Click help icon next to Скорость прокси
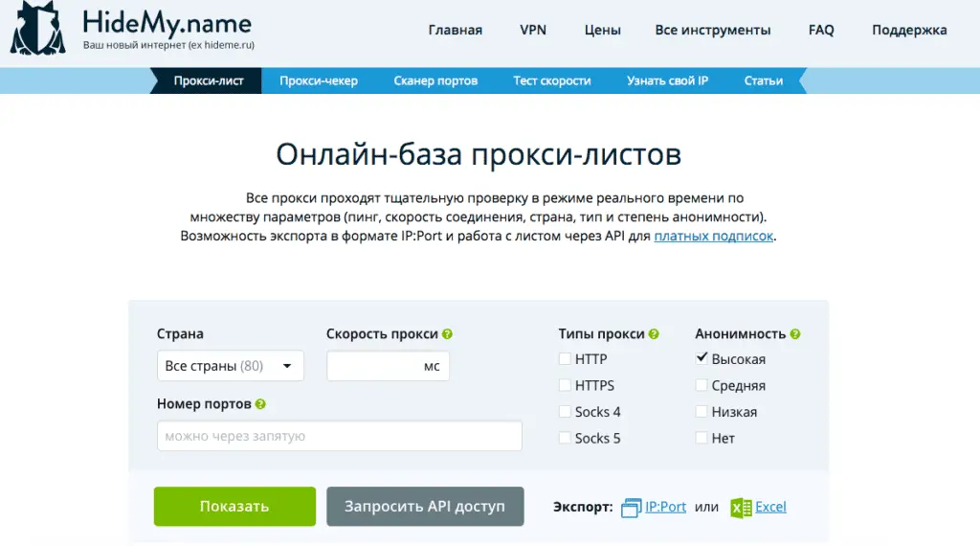Image resolution: width=980 pixels, height=546 pixels. (448, 334)
